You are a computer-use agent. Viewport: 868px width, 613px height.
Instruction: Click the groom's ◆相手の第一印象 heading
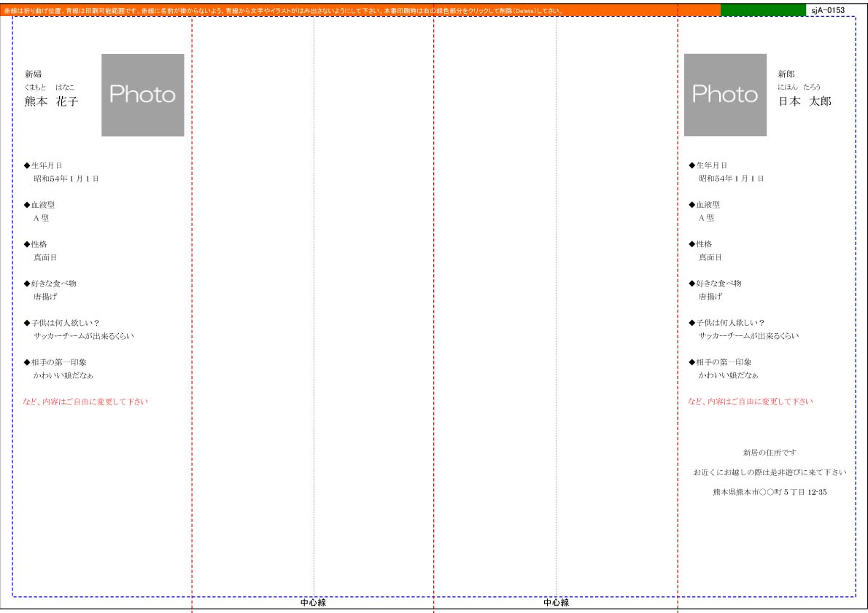(720, 362)
